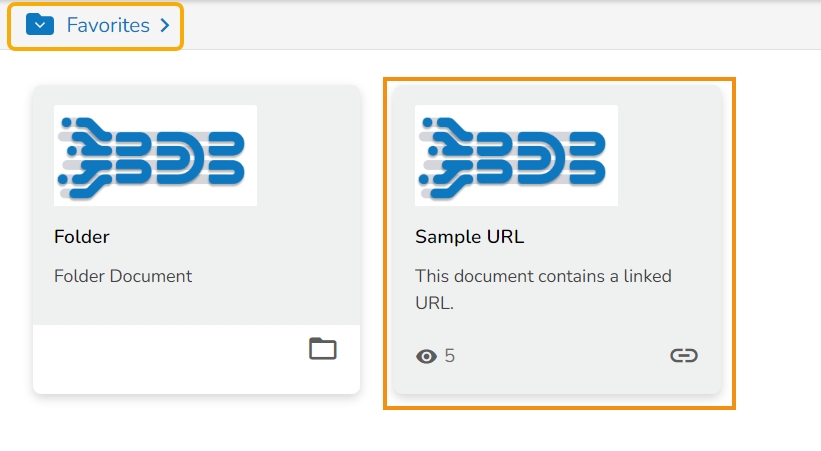Image resolution: width=821 pixels, height=451 pixels.
Task: Open the card titled Folder
Action: [x=82, y=237]
